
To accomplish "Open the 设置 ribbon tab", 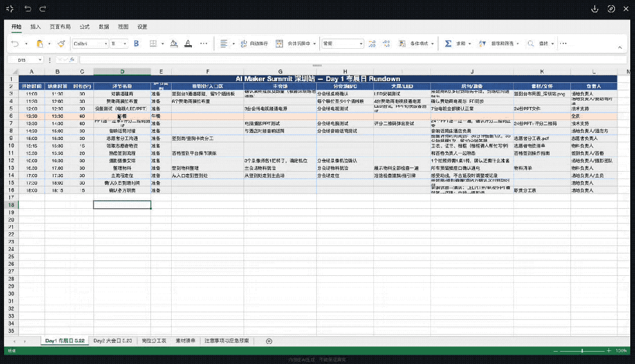I will [x=142, y=26].
